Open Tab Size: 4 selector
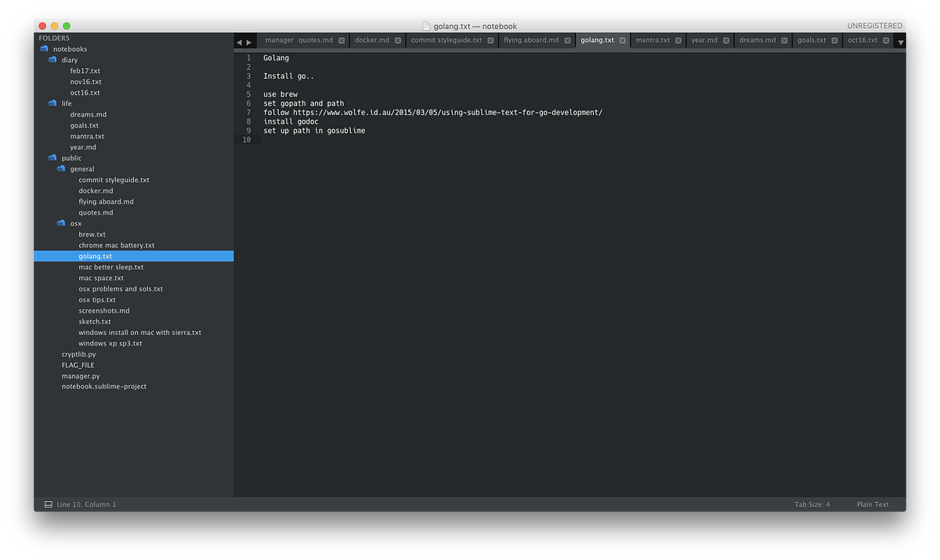The width and height of the screenshot is (940, 560). [x=812, y=504]
